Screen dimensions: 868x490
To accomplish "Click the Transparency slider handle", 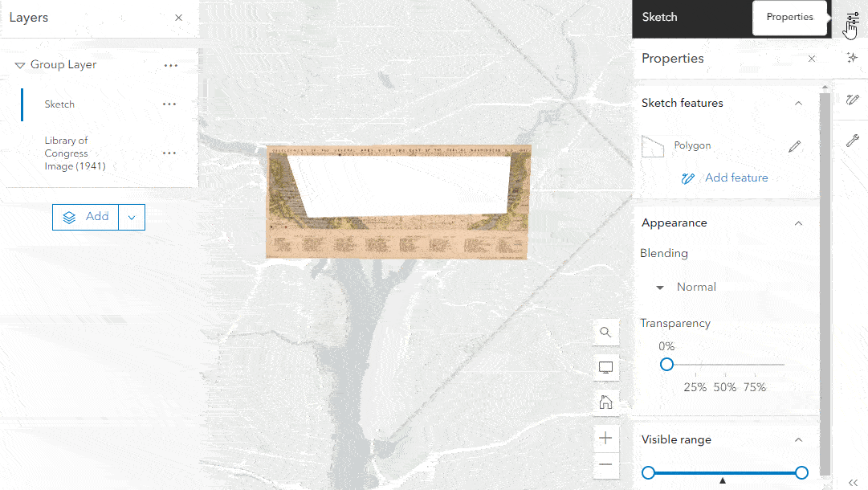I will point(666,364).
